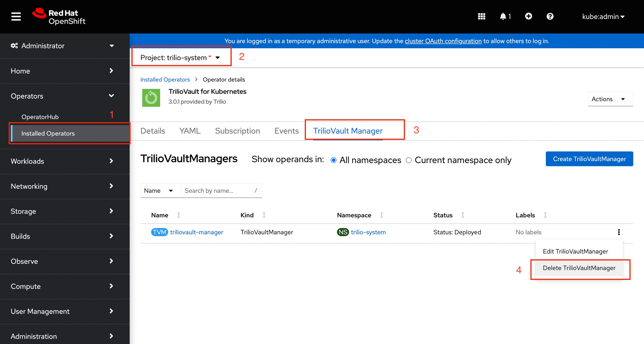Click the notifications bell icon
Viewport: 644px width, 344px height.
503,16
